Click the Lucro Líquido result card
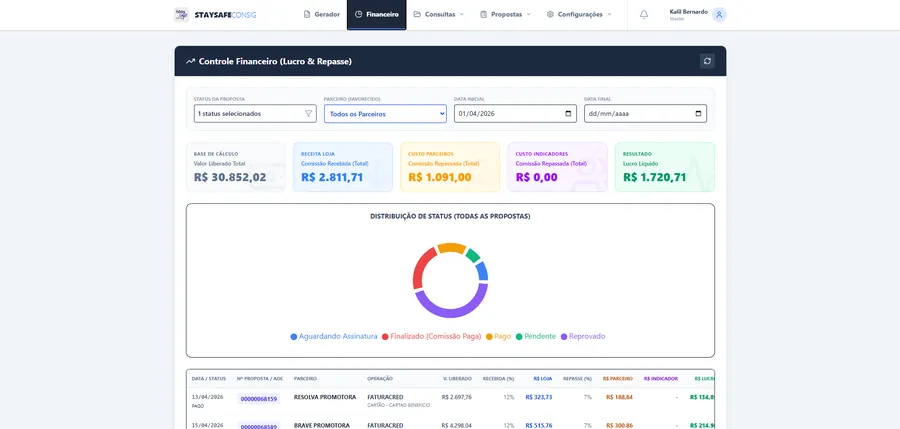The image size is (900, 429). click(665, 167)
